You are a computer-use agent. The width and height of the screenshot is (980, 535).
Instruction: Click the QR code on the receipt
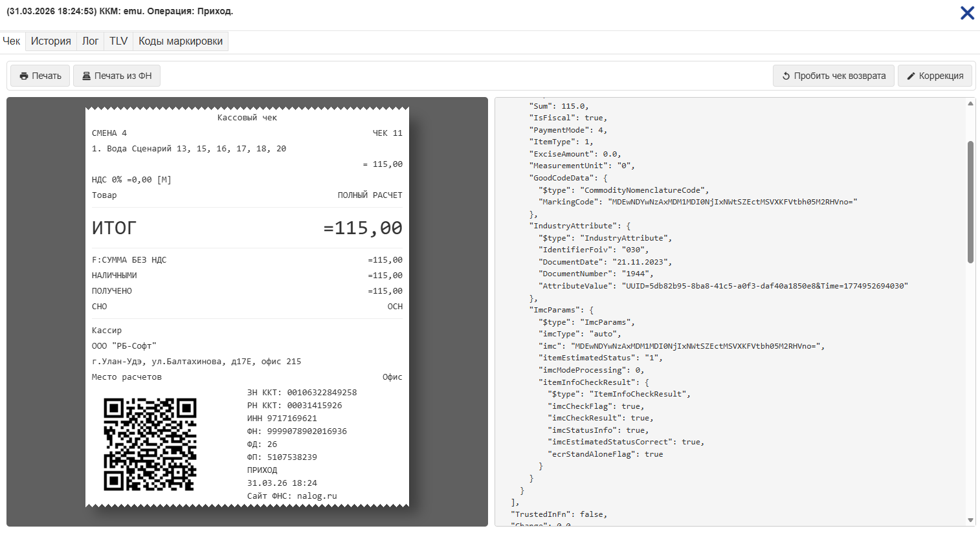[150, 444]
